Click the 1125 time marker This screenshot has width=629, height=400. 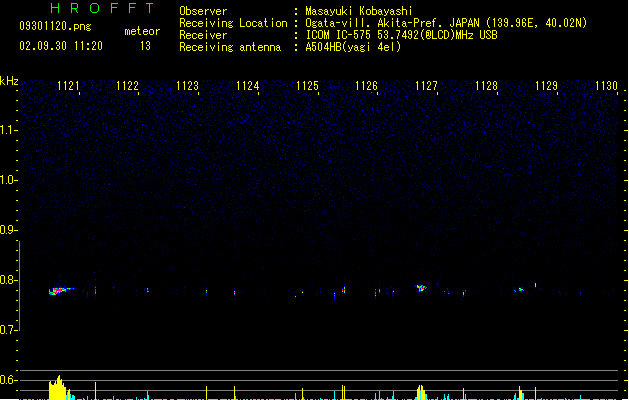pos(307,86)
